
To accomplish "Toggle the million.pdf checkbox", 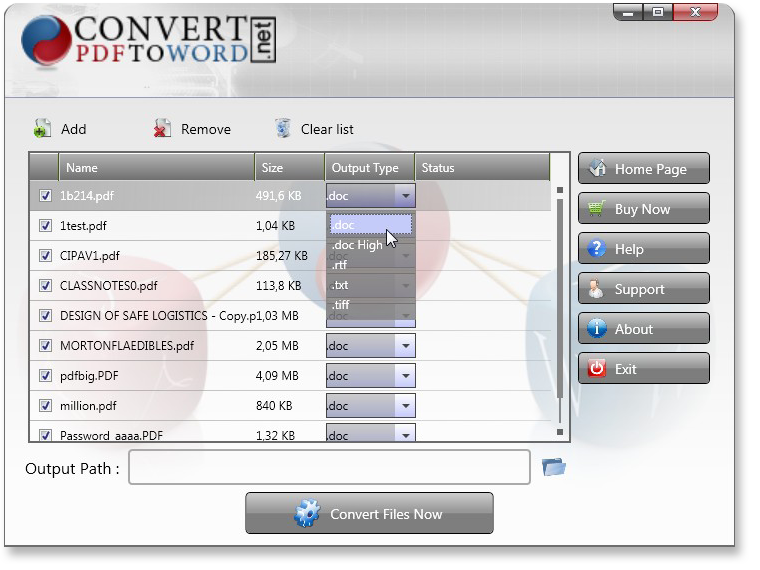I will [46, 406].
